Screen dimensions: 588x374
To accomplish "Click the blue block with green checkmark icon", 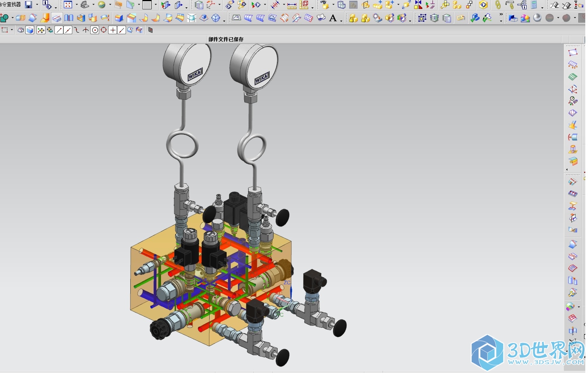I will [475, 18].
